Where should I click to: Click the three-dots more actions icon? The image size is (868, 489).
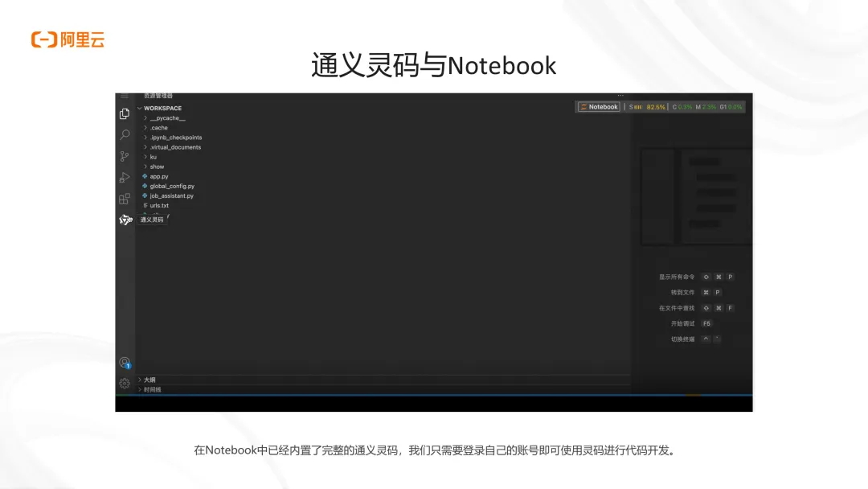620,95
